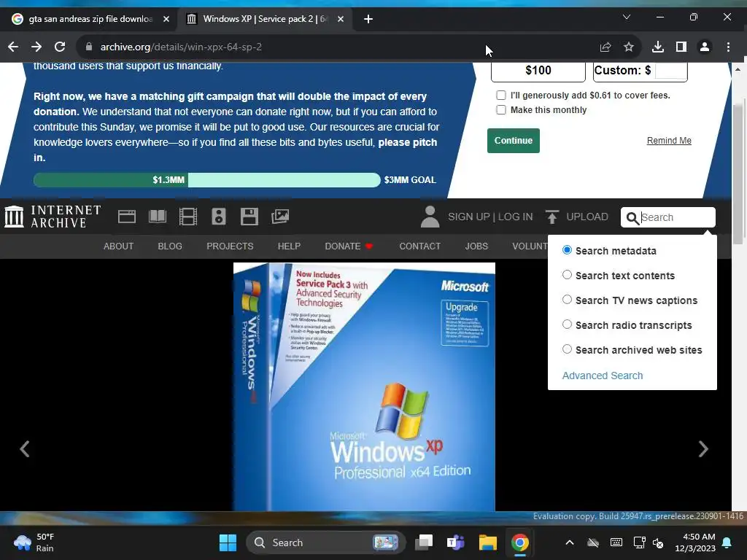Choose the $100 donation amount
The width and height of the screenshot is (747, 560).
pyautogui.click(x=538, y=71)
